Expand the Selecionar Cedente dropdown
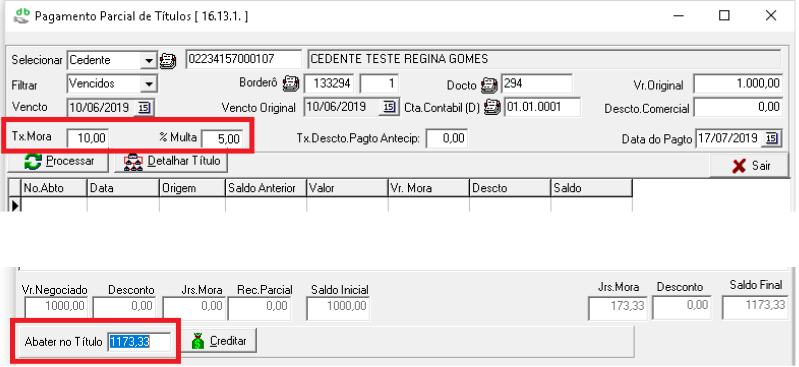This screenshot has height=367, width=799. [x=148, y=61]
